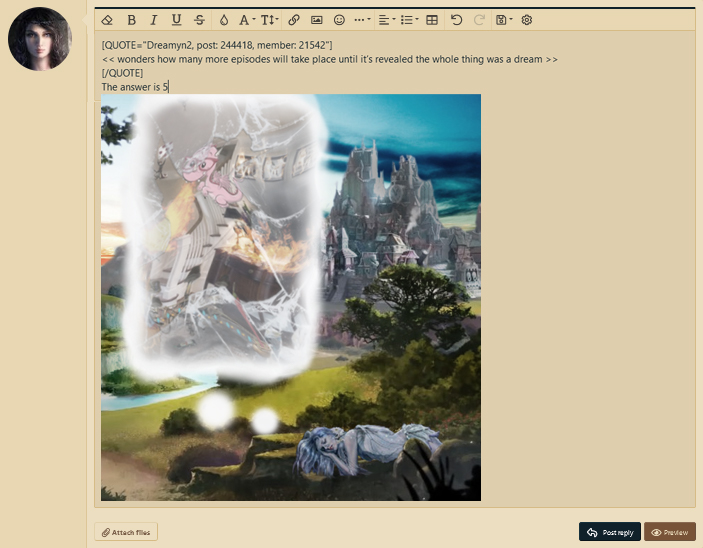Toggle italic formatting

pyautogui.click(x=153, y=20)
